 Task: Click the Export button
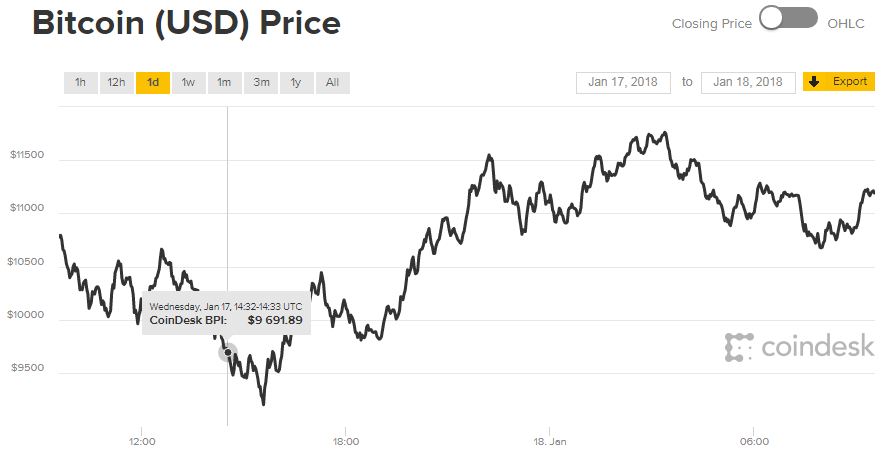click(x=850, y=82)
